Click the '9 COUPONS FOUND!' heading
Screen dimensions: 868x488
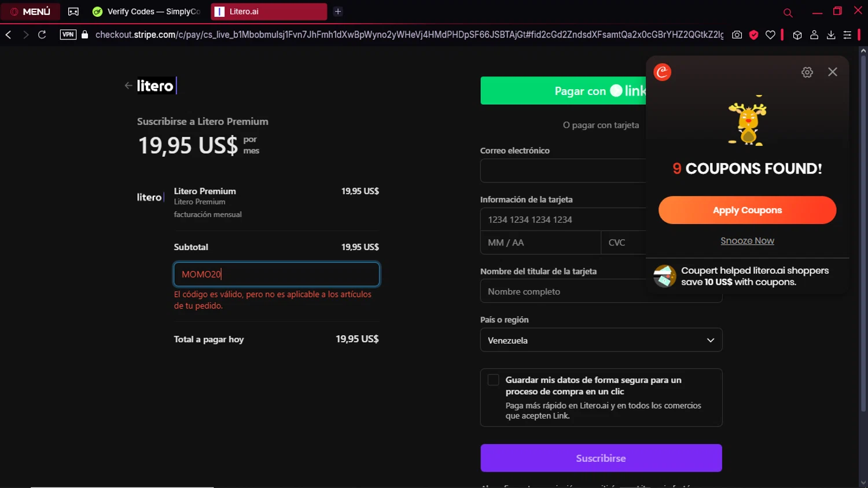click(747, 168)
